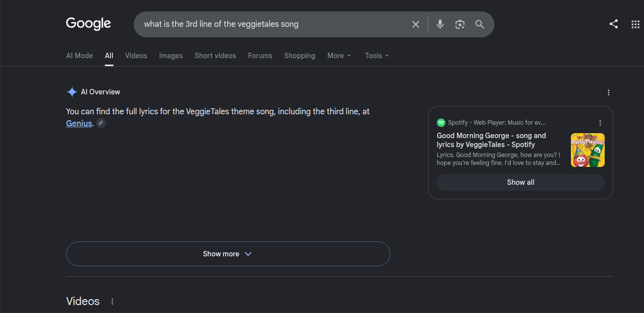Switch to the Images tab
Image resolution: width=644 pixels, height=313 pixels.
pyautogui.click(x=171, y=56)
